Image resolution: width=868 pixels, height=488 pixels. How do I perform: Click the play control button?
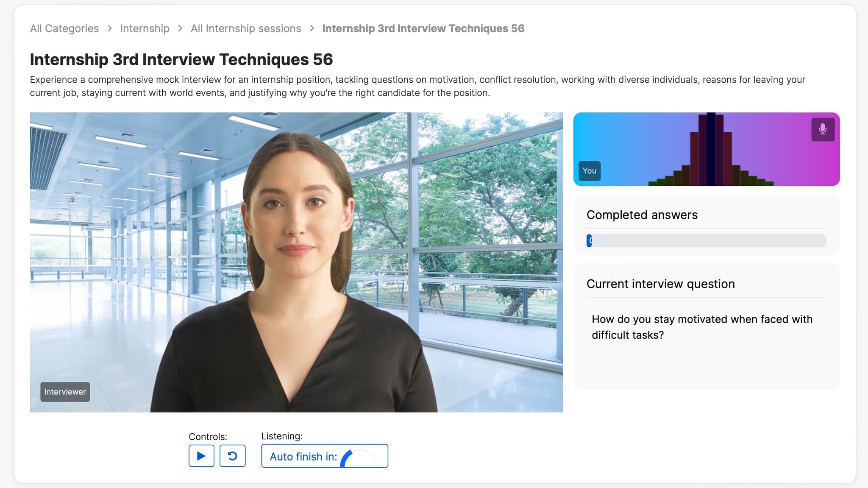pyautogui.click(x=201, y=456)
